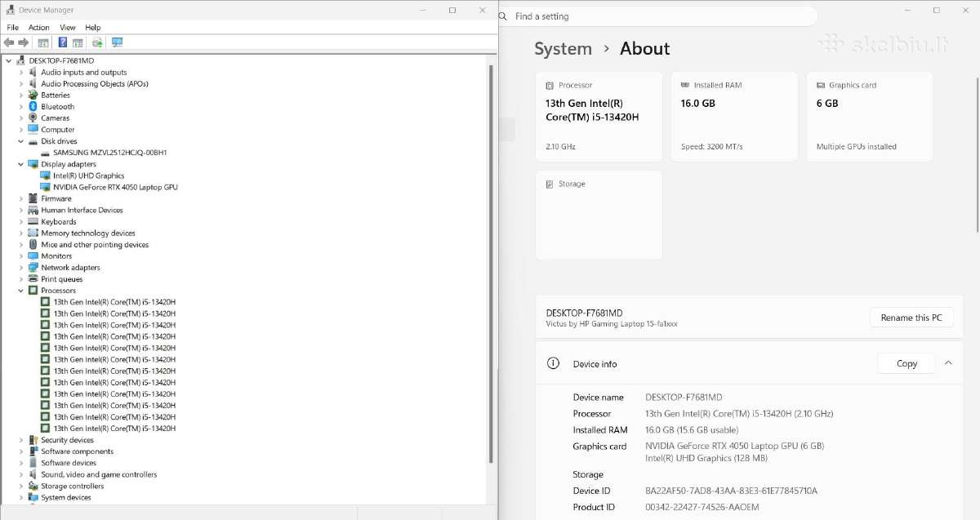Select NVIDIA GeForce RTX 4050 Laptop GPU entry

coord(115,187)
